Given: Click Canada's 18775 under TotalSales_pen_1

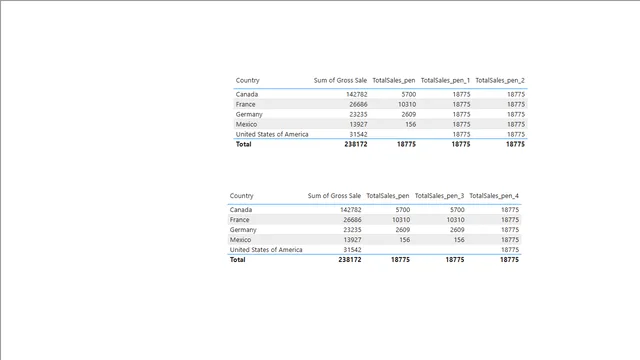Looking at the screenshot, I should (x=461, y=94).
